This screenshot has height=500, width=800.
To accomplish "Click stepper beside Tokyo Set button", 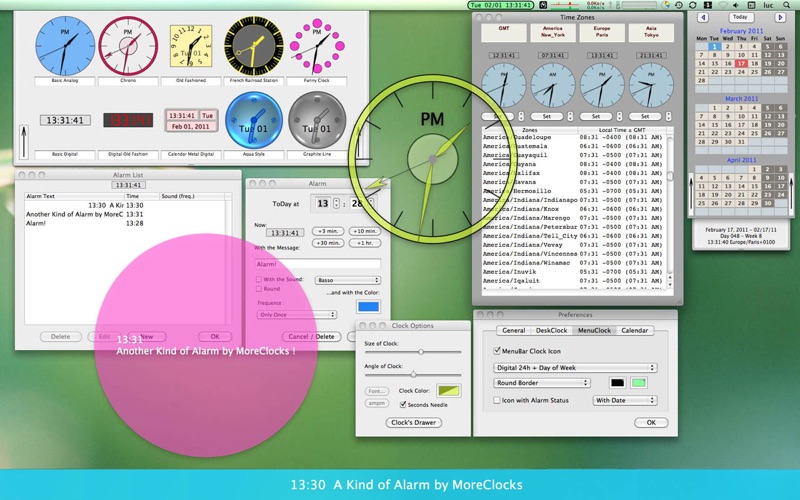I will pyautogui.click(x=668, y=116).
